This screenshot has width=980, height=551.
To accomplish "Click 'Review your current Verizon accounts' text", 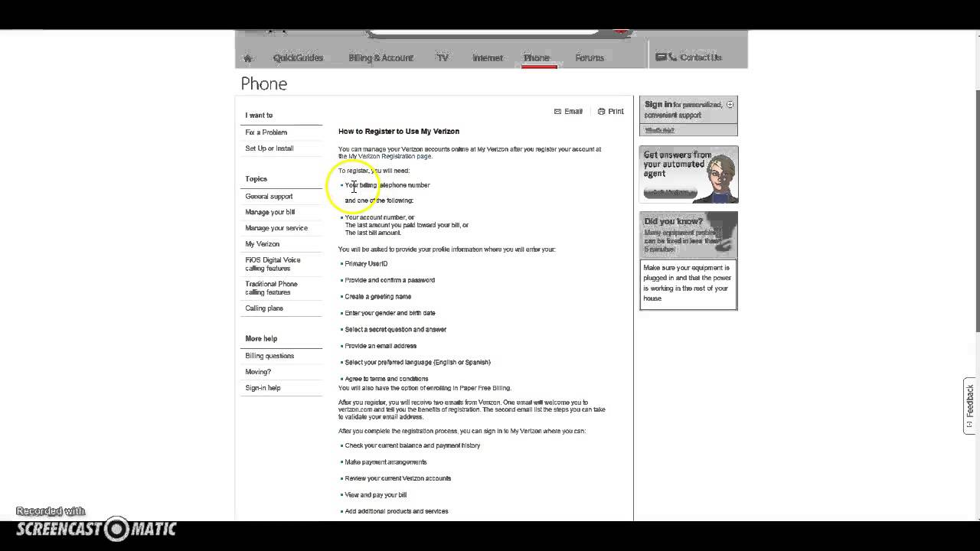I will coord(398,478).
